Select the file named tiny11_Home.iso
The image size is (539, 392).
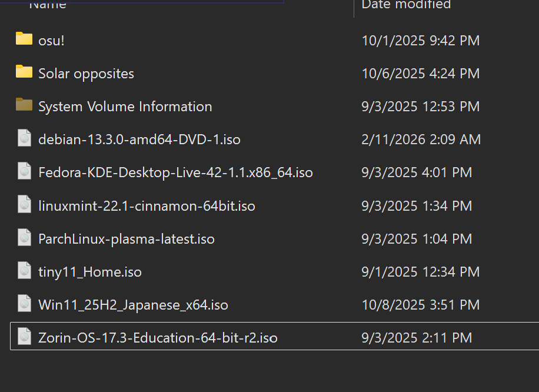90,272
